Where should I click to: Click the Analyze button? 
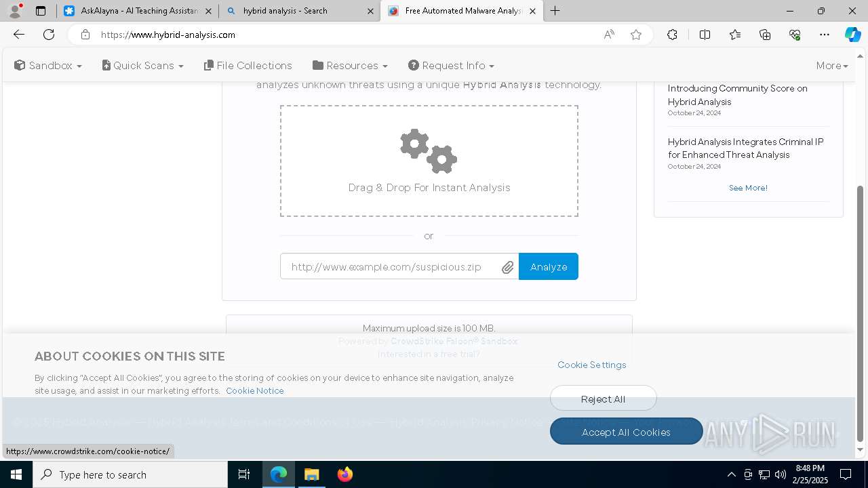pos(549,266)
